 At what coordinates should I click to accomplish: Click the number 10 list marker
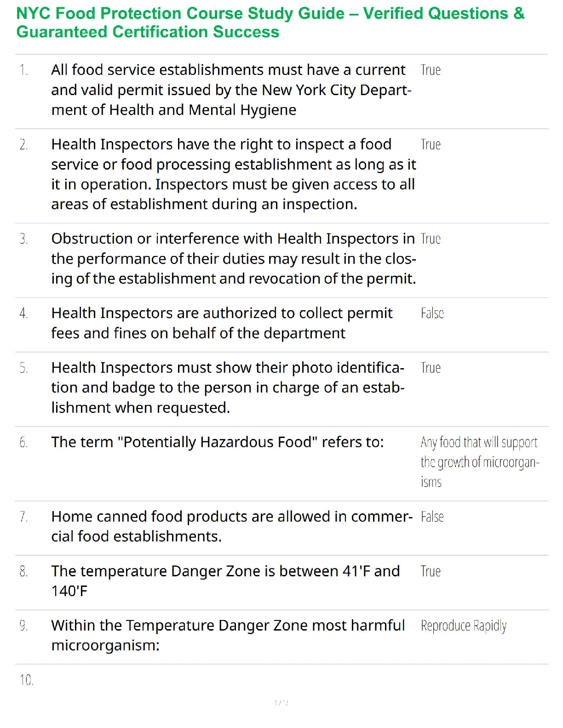click(x=26, y=680)
